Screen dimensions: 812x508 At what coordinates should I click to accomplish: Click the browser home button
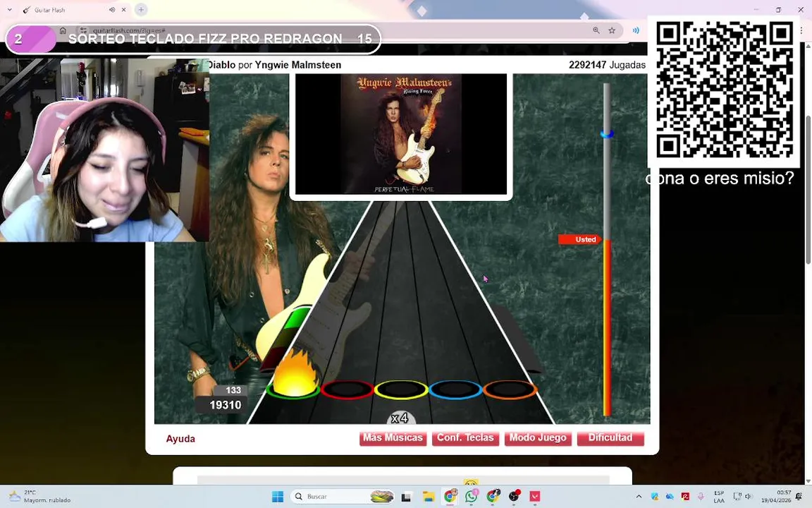pyautogui.click(x=63, y=30)
